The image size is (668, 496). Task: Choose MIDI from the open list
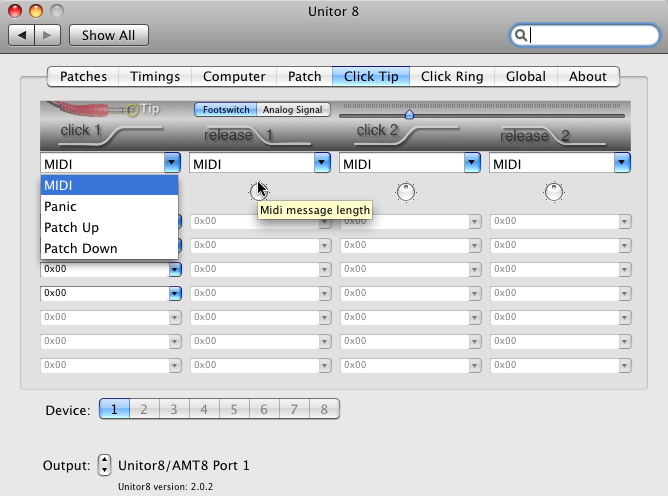109,185
